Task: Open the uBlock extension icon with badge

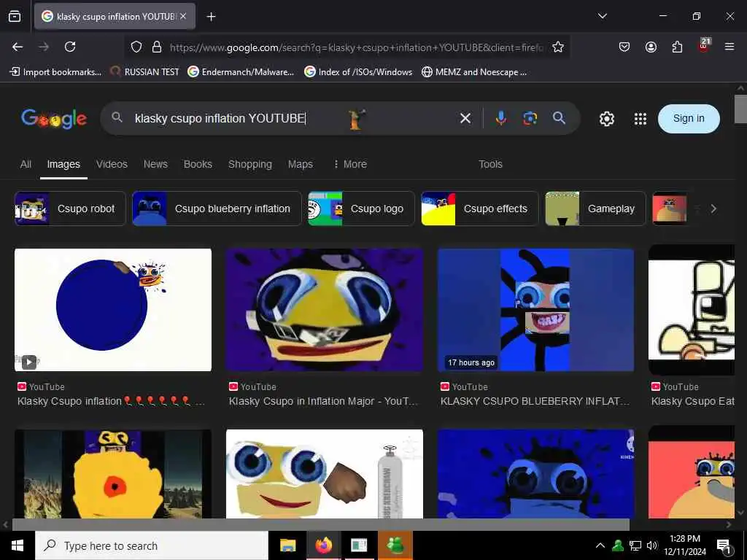Action: tap(704, 46)
